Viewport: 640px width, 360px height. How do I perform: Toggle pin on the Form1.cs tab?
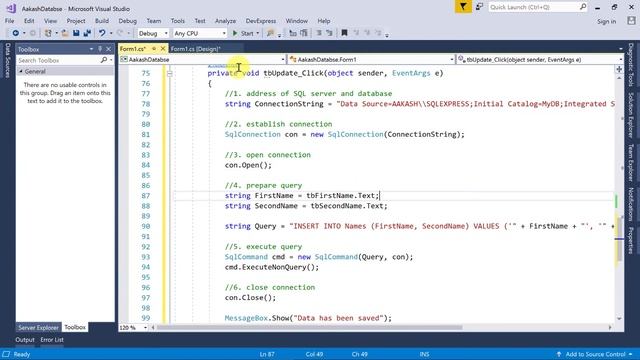(154, 49)
